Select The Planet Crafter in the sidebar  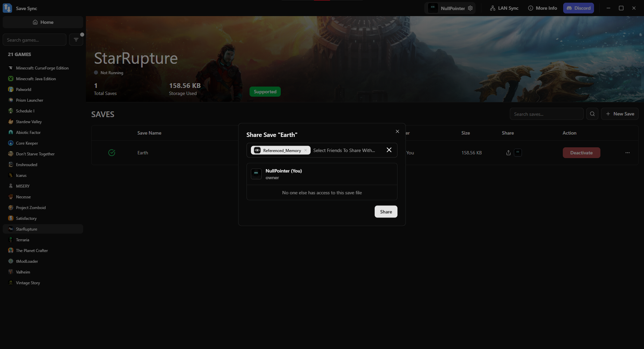[43, 251]
